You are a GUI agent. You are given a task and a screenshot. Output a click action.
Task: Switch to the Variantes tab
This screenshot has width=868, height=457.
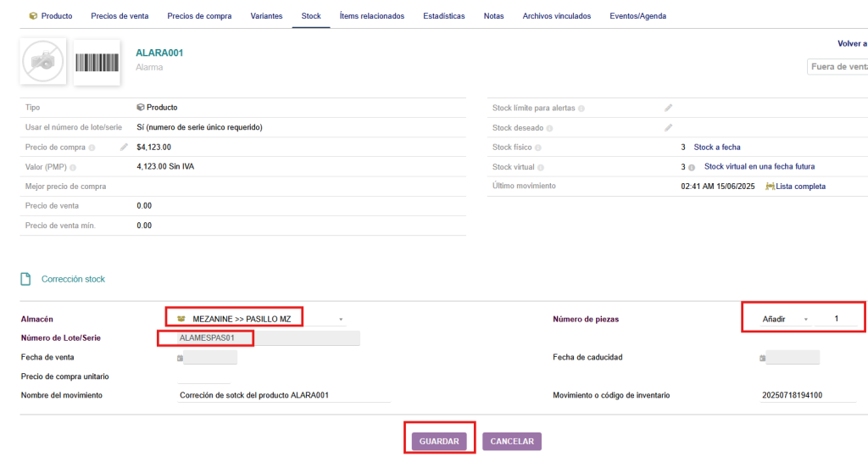(266, 16)
